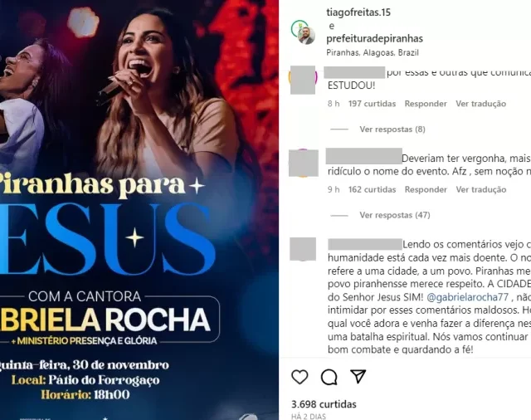Visit the prefeituradepiranhas profile

(374, 39)
